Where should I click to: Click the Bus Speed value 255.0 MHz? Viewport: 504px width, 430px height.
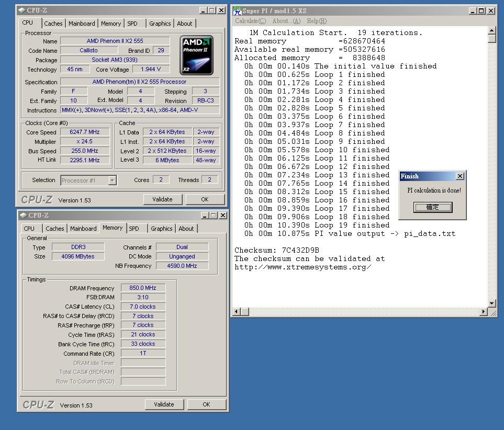[85, 151]
